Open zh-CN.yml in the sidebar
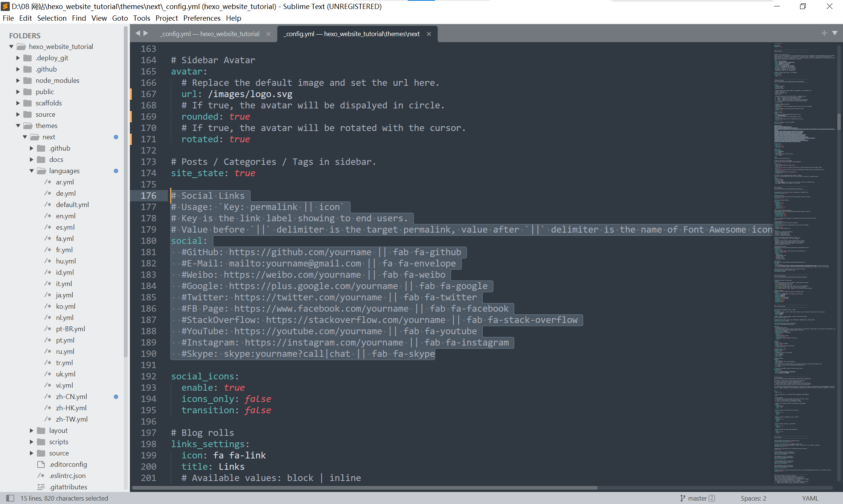Viewport: 843px width, 504px height. 71,396
